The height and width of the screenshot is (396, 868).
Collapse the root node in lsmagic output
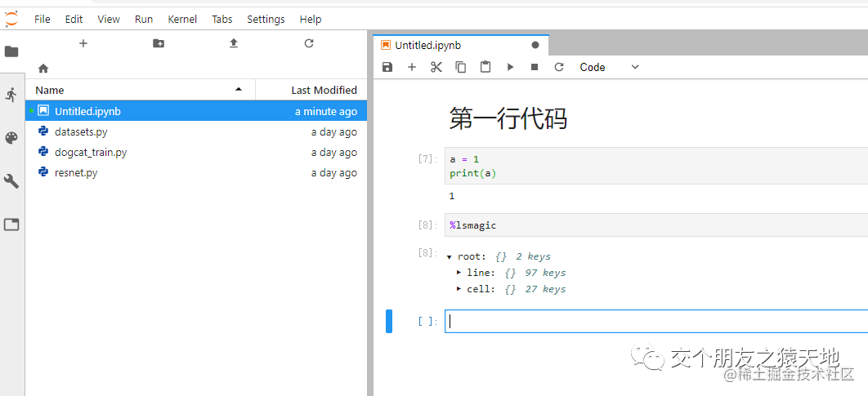(449, 256)
